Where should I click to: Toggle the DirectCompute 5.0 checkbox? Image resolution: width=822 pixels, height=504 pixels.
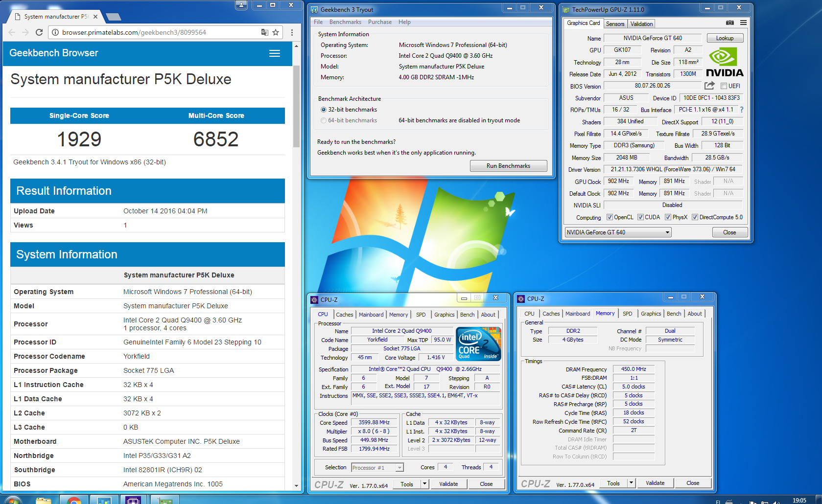[x=695, y=217]
